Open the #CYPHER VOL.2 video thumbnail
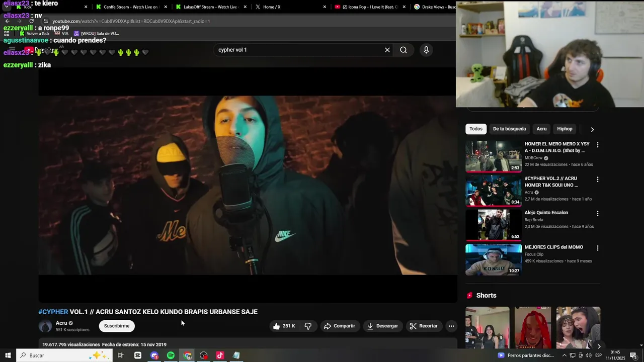Image resolution: width=644 pixels, height=362 pixels. [494, 191]
